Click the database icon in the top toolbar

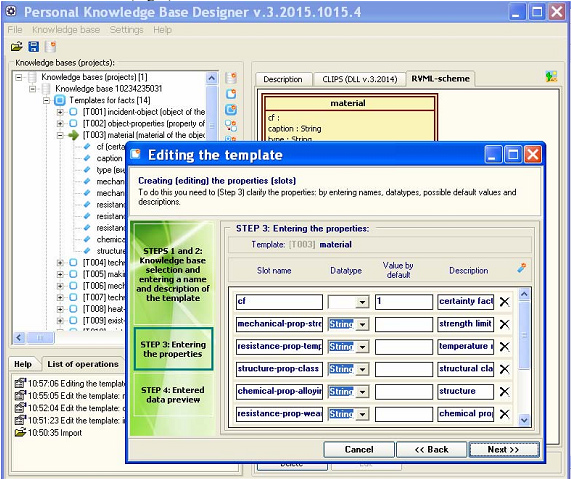(51, 47)
